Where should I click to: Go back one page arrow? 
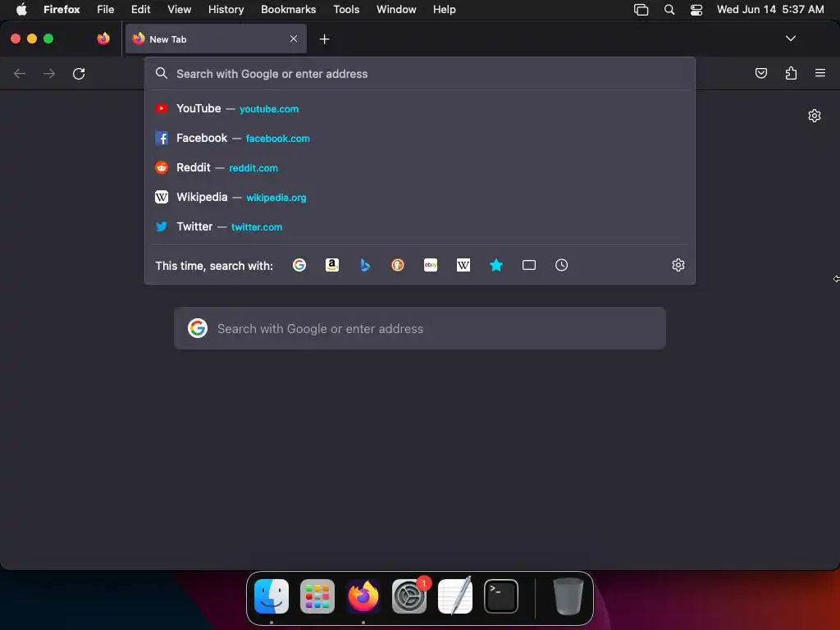(20, 73)
